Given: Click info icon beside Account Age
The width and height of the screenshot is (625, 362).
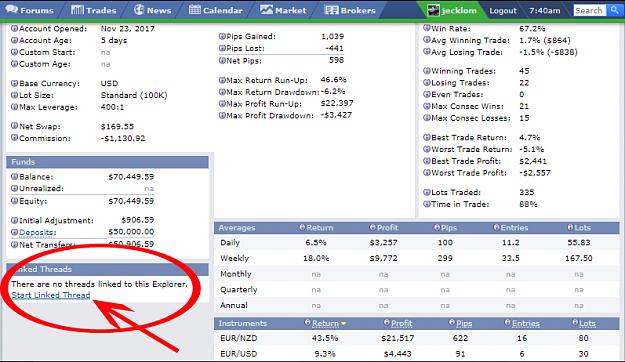Looking at the screenshot, I should [x=14, y=40].
